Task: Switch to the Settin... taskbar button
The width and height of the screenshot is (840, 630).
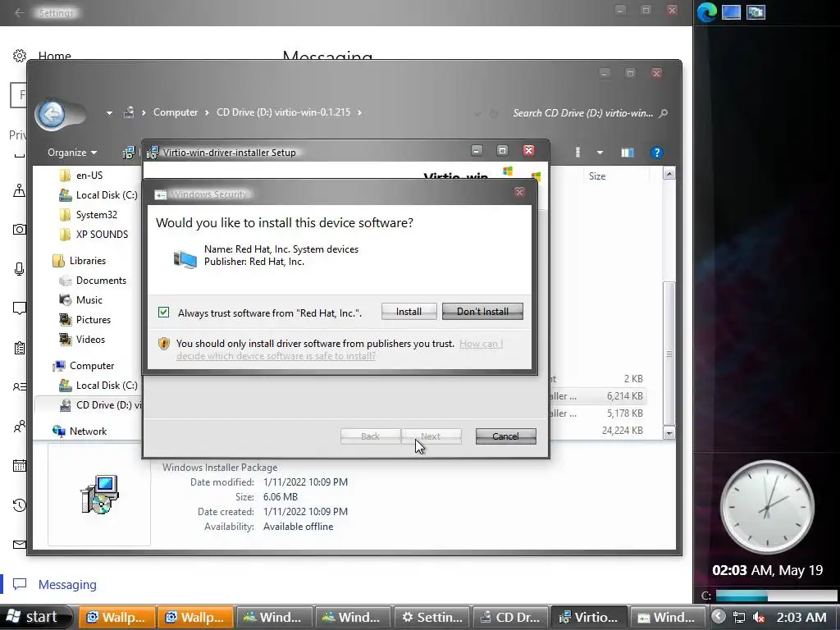Action: [431, 617]
